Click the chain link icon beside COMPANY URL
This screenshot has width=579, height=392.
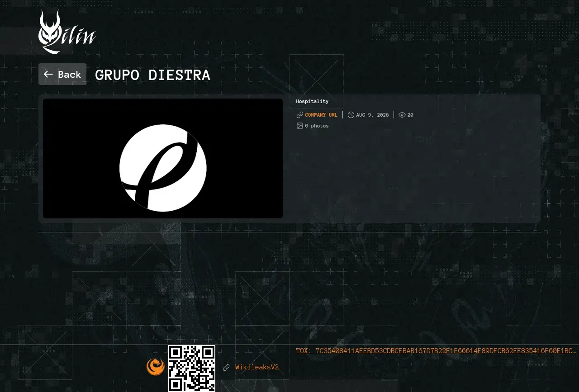tap(300, 115)
